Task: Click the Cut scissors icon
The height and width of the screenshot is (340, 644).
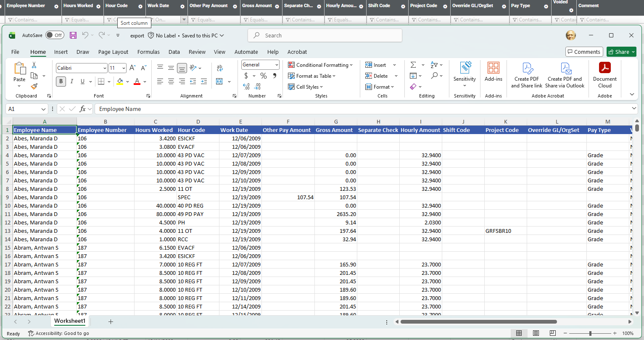Action: 34,65
